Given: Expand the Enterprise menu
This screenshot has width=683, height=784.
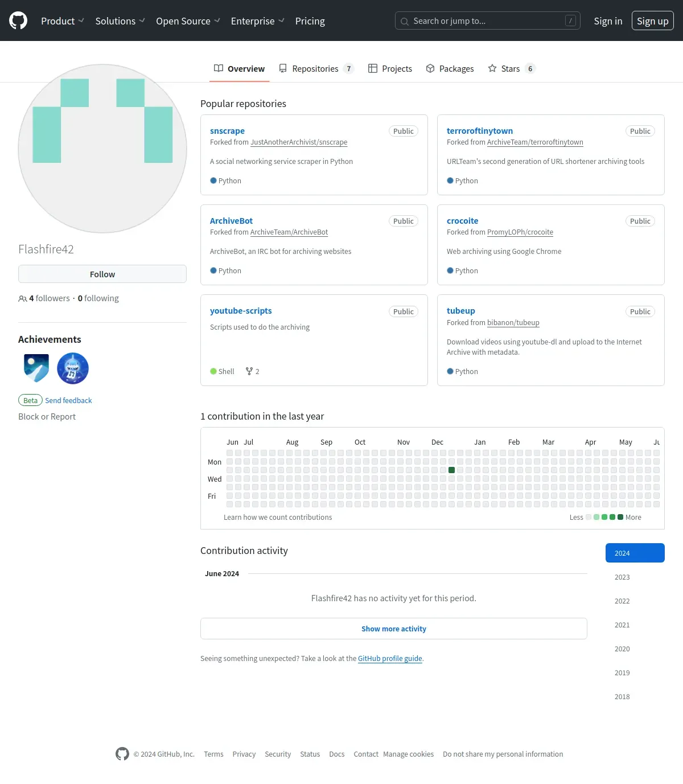Looking at the screenshot, I should (x=257, y=21).
